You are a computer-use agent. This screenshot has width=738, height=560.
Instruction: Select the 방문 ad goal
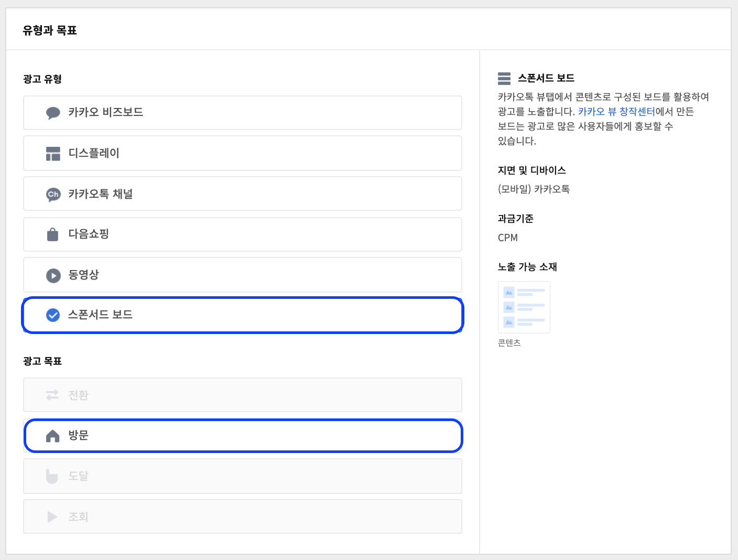[x=243, y=436]
